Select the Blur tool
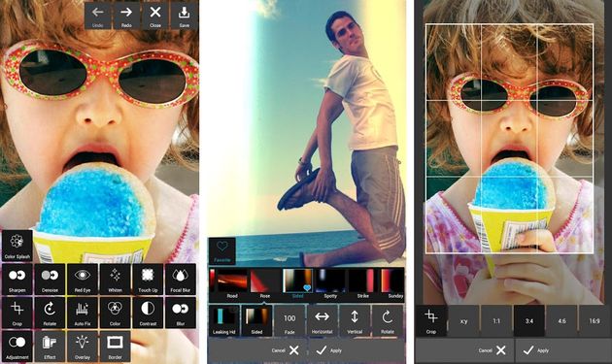Screen dimensions: 612x364 [181, 313]
